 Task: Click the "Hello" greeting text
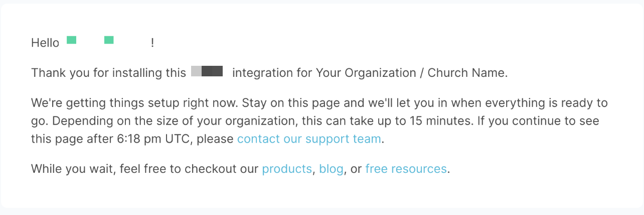coord(45,43)
